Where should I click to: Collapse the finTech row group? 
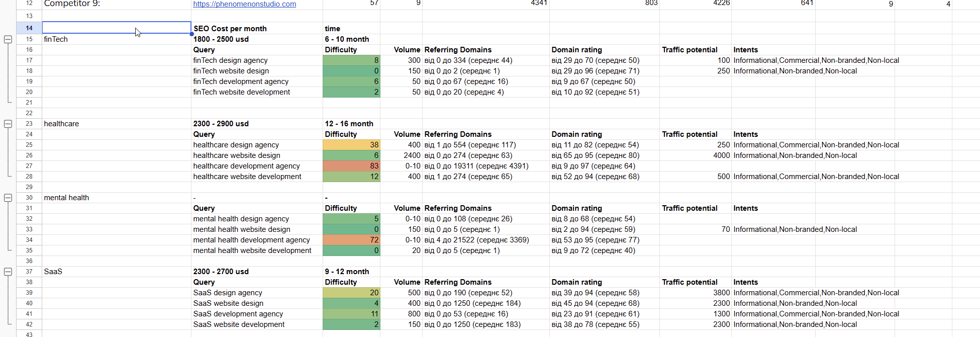[x=8, y=39]
